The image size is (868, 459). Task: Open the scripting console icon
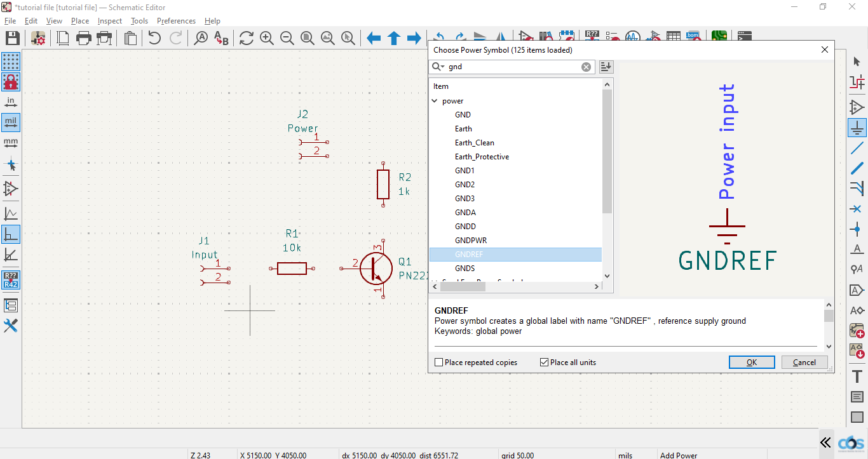pos(745,37)
